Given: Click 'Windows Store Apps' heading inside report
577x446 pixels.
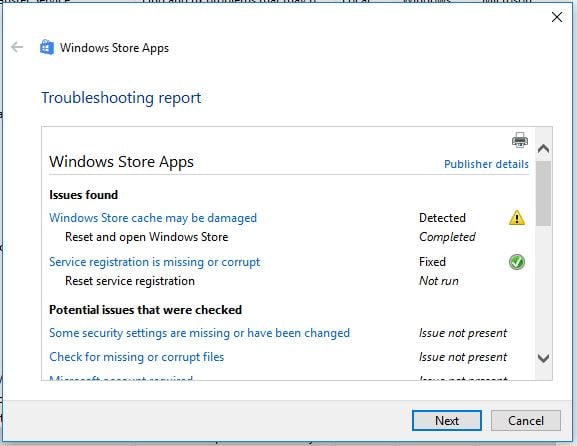Looking at the screenshot, I should coord(121,162).
